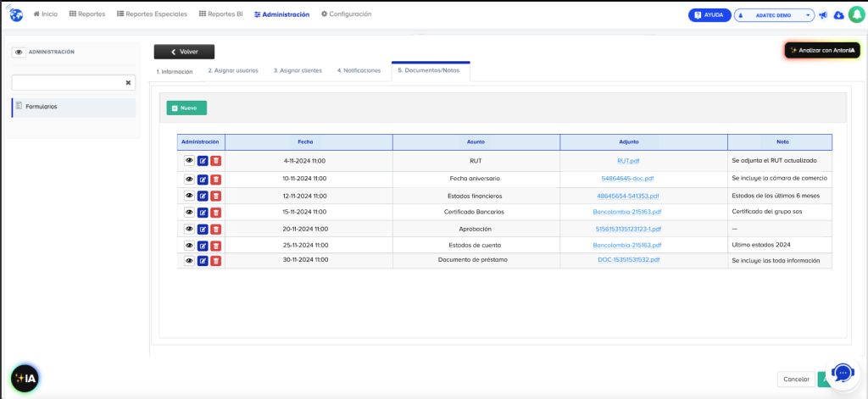Screen dimensions: 868x399
Task: Toggle the Administración eye icon in sidebar
Action: click(19, 52)
